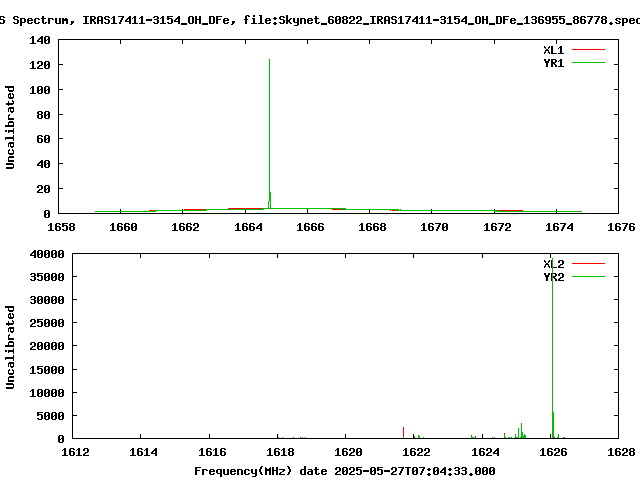Click the bottom plot's Uncalibrated y-axis label
Image resolution: width=640 pixels, height=480 pixels.
(10, 347)
